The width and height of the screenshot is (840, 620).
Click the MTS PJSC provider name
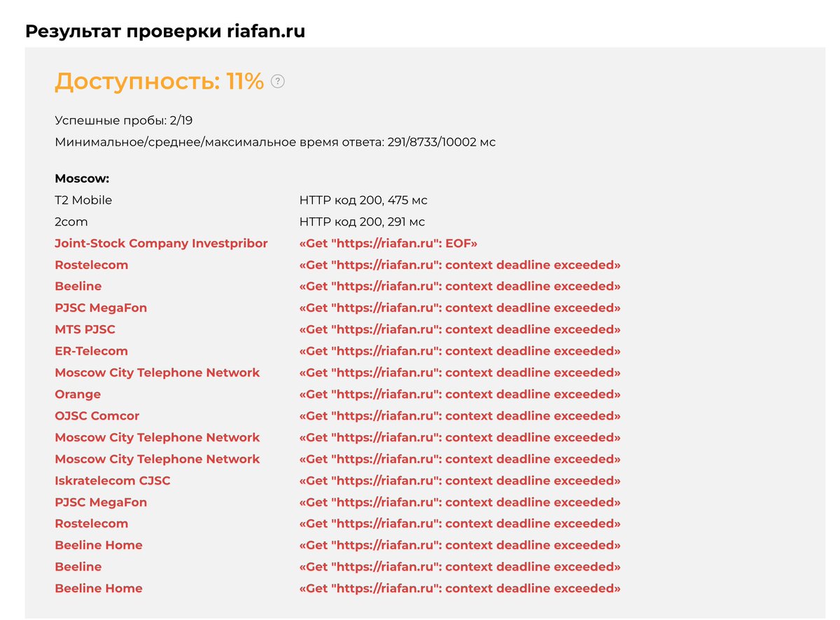(85, 329)
